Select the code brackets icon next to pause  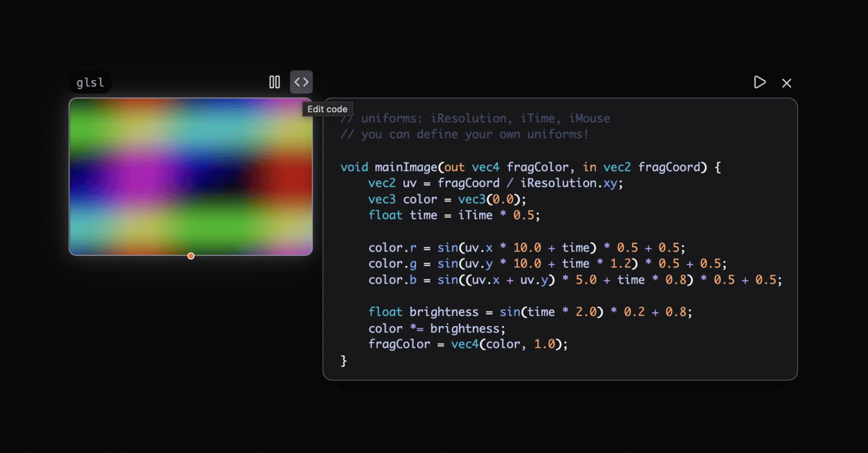[x=301, y=81]
